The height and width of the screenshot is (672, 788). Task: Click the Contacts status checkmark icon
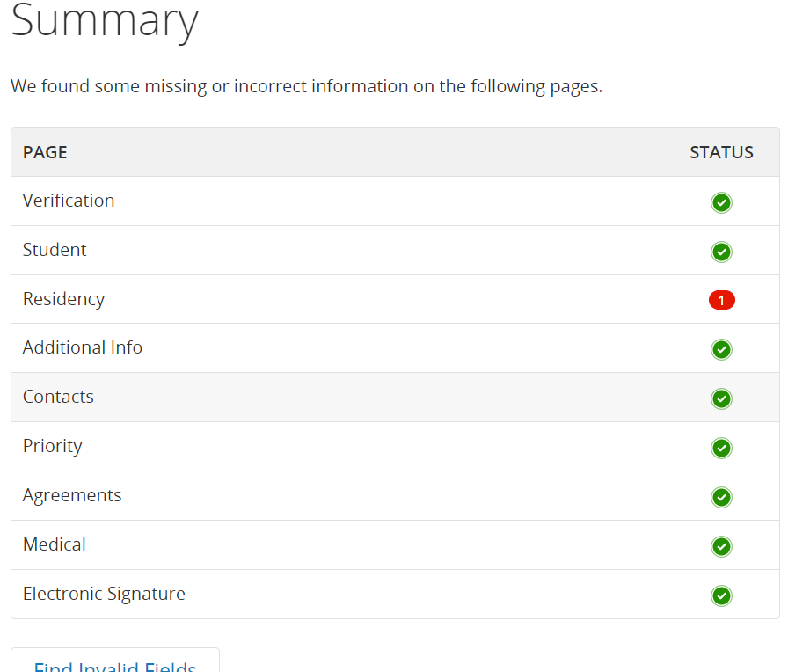tap(721, 399)
